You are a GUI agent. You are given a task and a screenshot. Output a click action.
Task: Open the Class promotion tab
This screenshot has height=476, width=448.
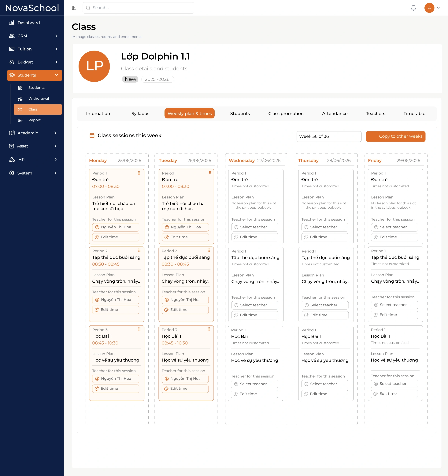[286, 113]
